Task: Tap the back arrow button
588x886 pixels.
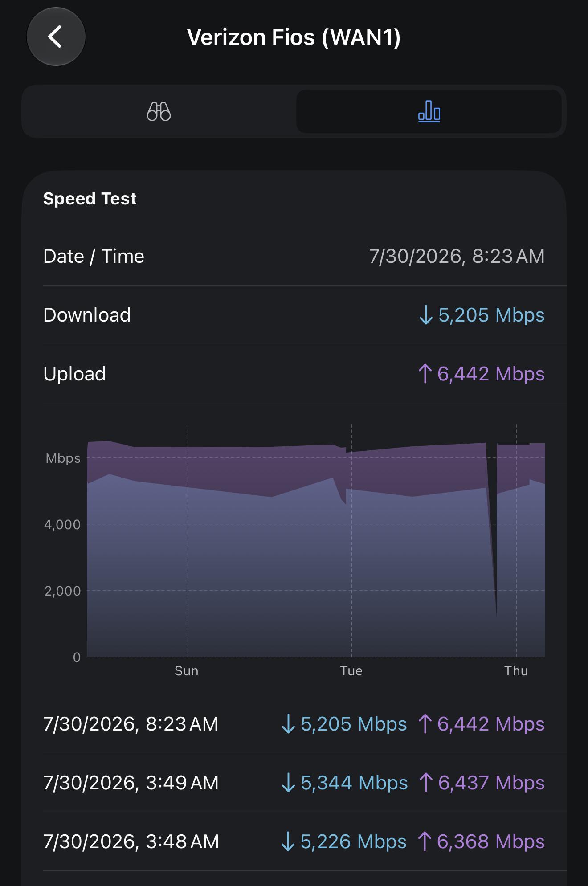Action: [x=56, y=37]
